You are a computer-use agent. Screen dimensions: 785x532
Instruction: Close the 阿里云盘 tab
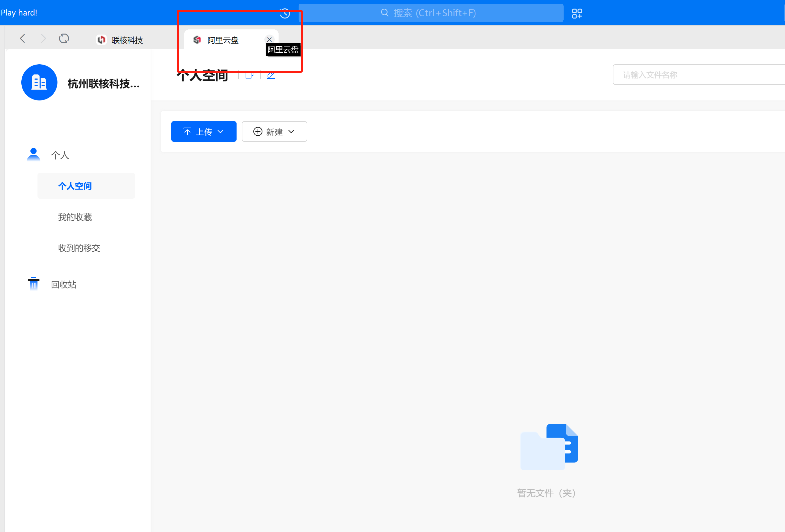click(269, 39)
